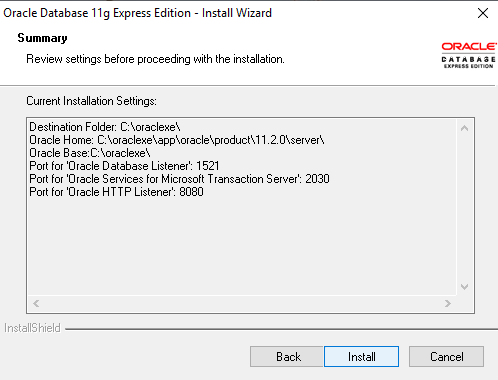This screenshot has width=498, height=380.
Task: Click the settings list scroll down arrow
Action: click(464, 287)
